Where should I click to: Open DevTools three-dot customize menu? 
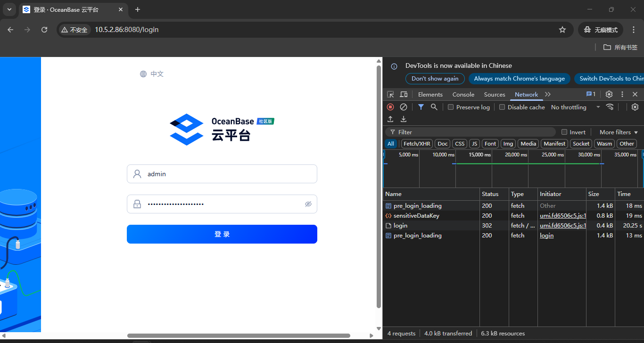622,94
